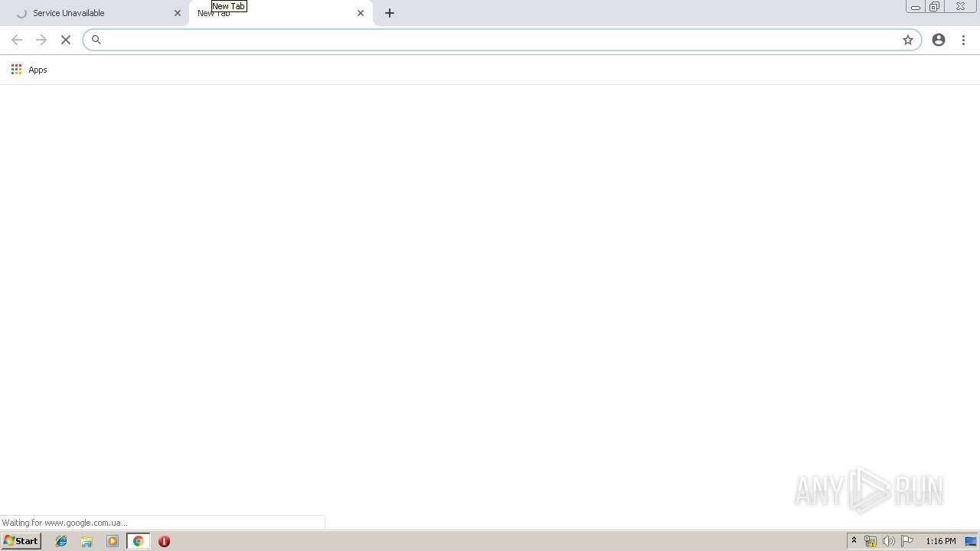The width and height of the screenshot is (980, 551).
Task: Open the Windows Start menu
Action: click(21, 541)
